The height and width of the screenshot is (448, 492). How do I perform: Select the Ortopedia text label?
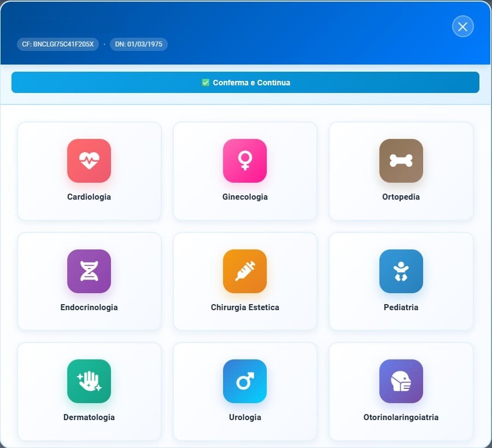tap(401, 197)
